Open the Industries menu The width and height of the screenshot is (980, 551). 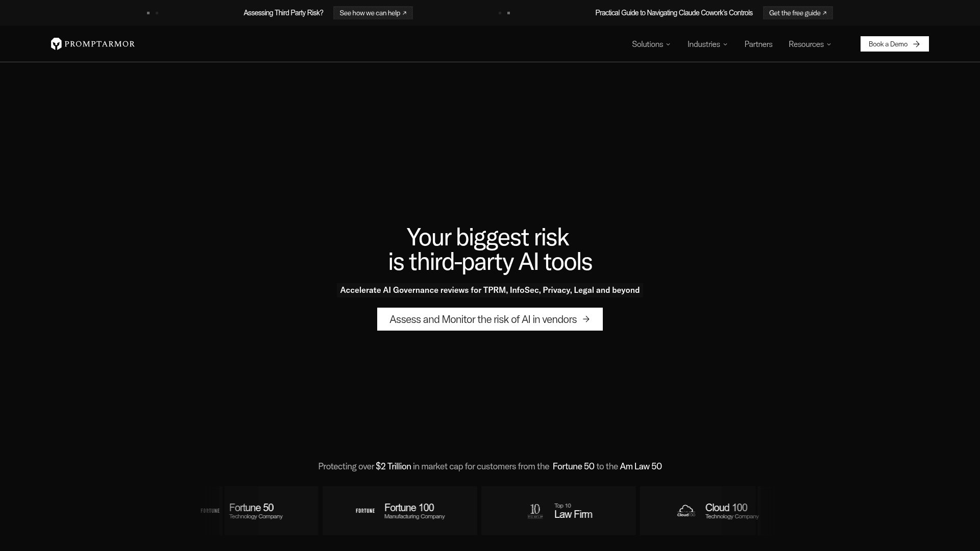[707, 44]
